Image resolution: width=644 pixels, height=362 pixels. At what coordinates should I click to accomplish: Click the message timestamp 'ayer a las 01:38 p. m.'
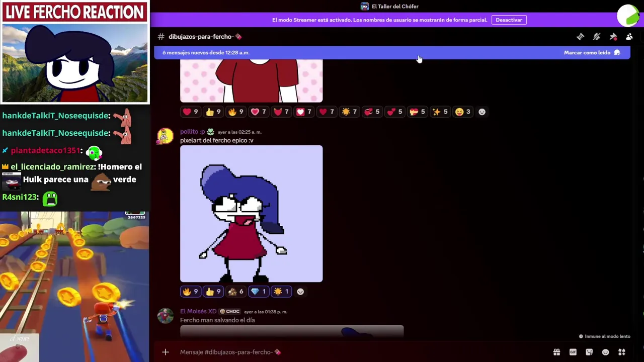pos(266,312)
